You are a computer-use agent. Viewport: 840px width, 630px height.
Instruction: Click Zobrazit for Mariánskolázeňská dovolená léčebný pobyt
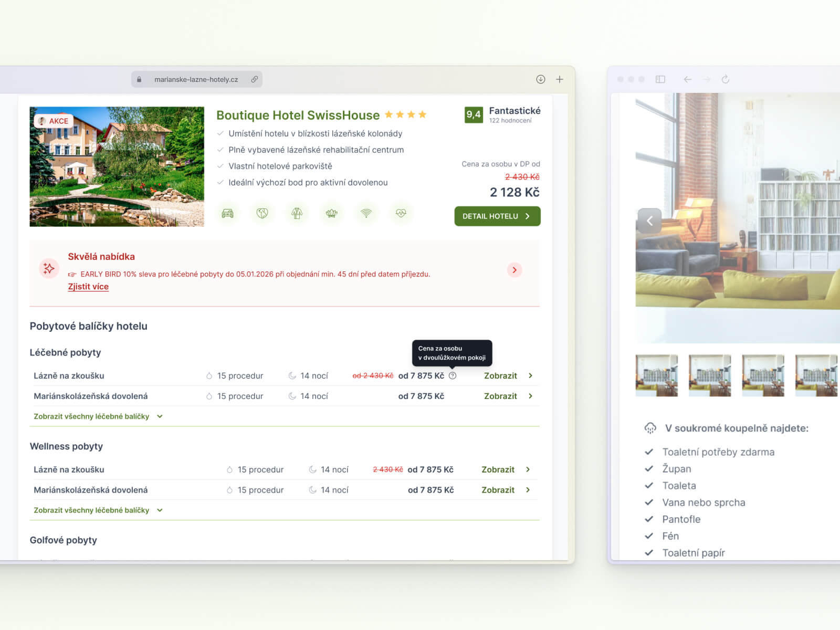pyautogui.click(x=500, y=396)
